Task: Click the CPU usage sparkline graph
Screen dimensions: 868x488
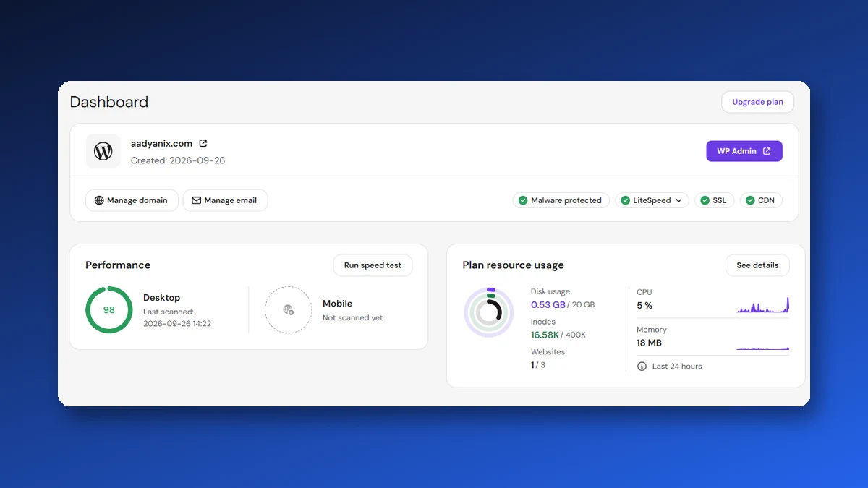Action: pyautogui.click(x=762, y=305)
